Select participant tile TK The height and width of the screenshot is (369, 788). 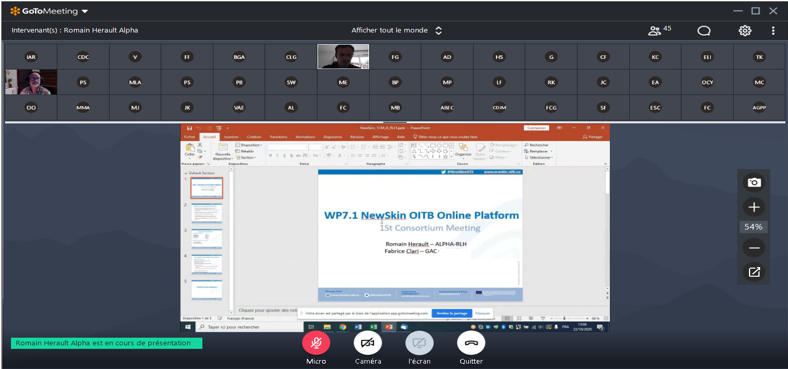coord(759,57)
